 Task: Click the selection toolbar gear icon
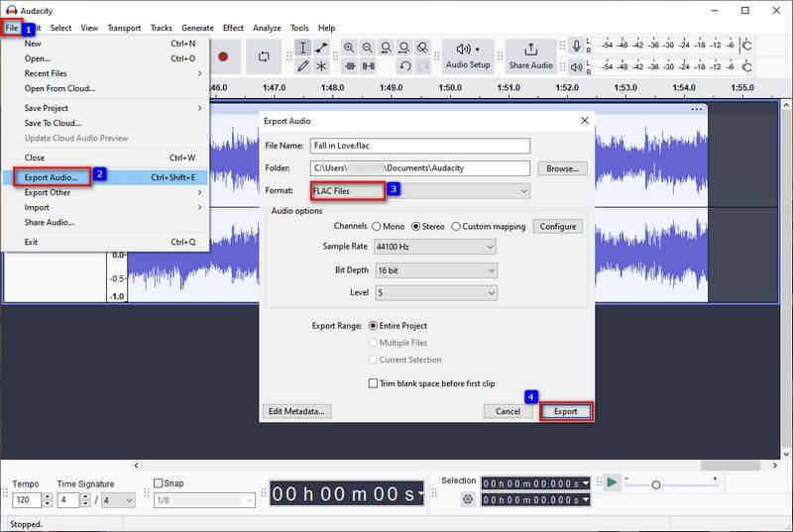pyautogui.click(x=468, y=499)
